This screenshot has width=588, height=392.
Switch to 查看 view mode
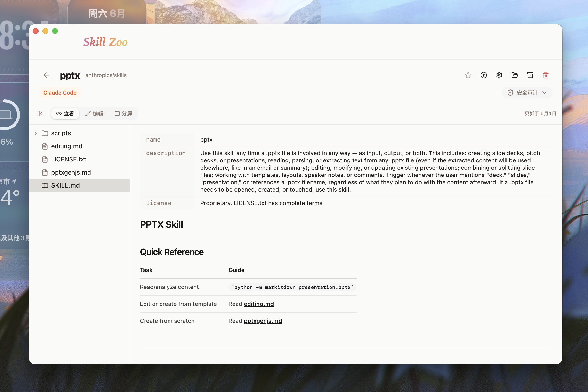[x=65, y=113]
